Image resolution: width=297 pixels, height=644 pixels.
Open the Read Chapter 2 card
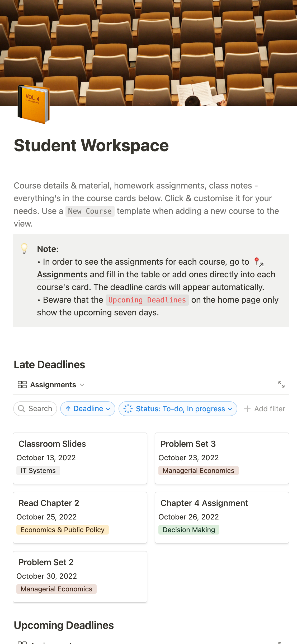[80, 517]
